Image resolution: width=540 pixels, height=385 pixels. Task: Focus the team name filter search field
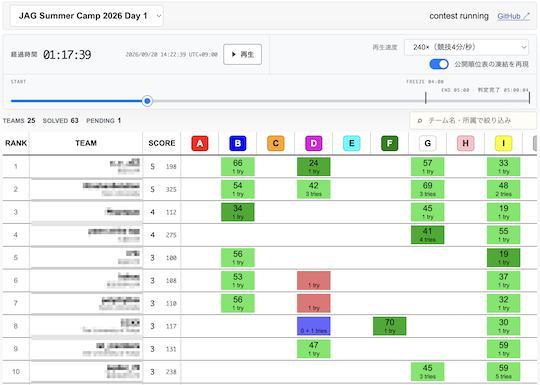coord(473,121)
